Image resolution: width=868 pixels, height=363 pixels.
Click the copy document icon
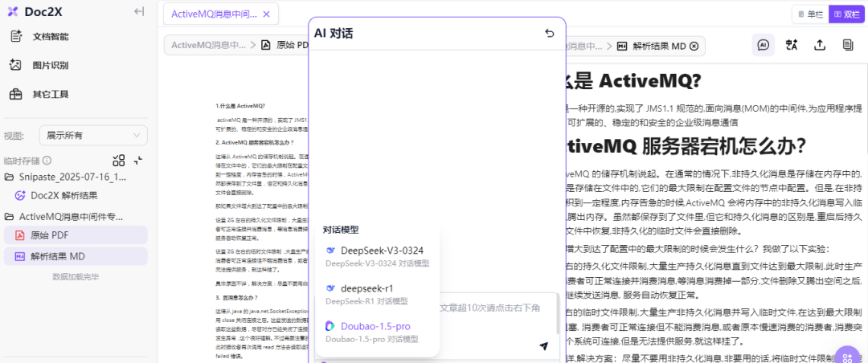pyautogui.click(x=848, y=45)
